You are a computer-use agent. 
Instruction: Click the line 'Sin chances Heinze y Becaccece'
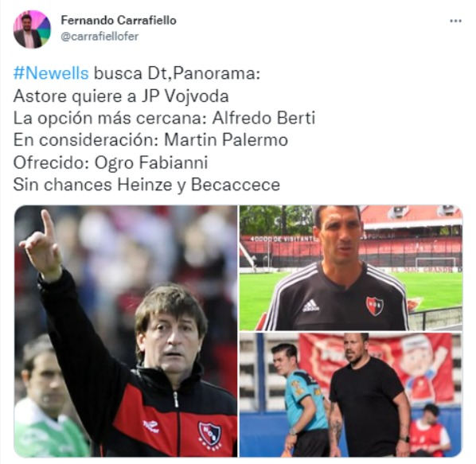point(146,185)
